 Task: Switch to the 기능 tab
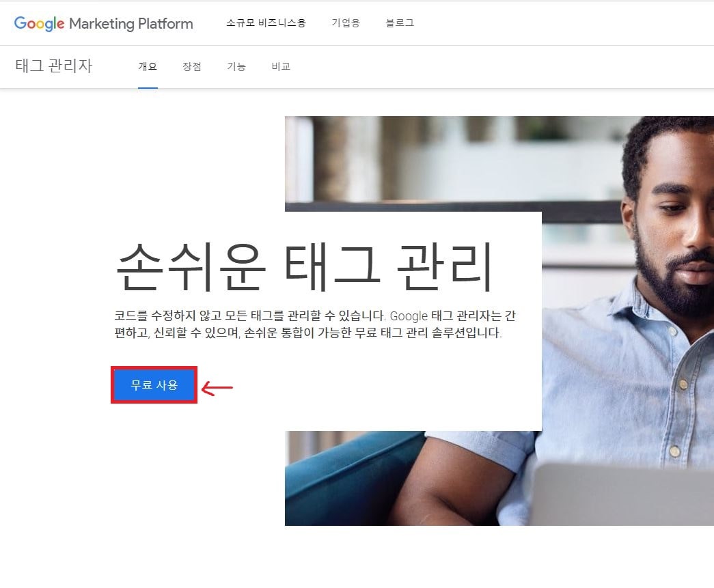point(236,67)
